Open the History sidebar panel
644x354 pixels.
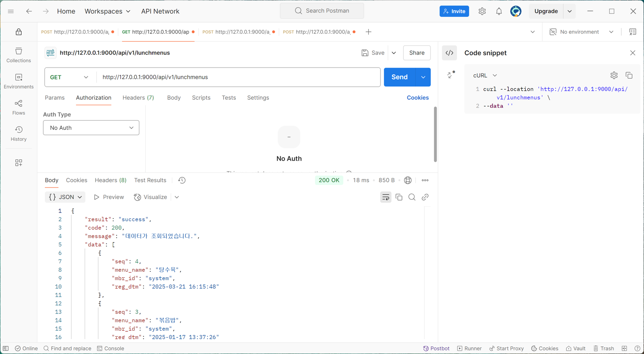(19, 133)
